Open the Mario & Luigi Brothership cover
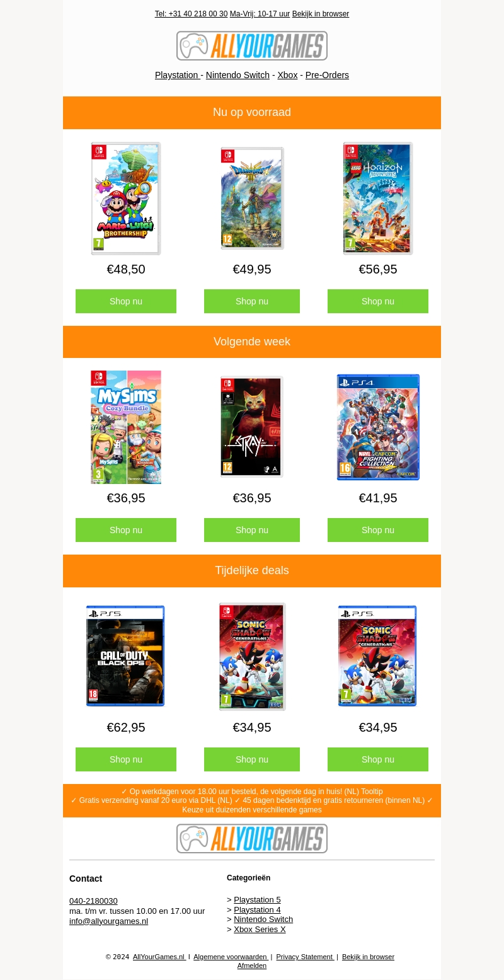 pyautogui.click(x=126, y=199)
